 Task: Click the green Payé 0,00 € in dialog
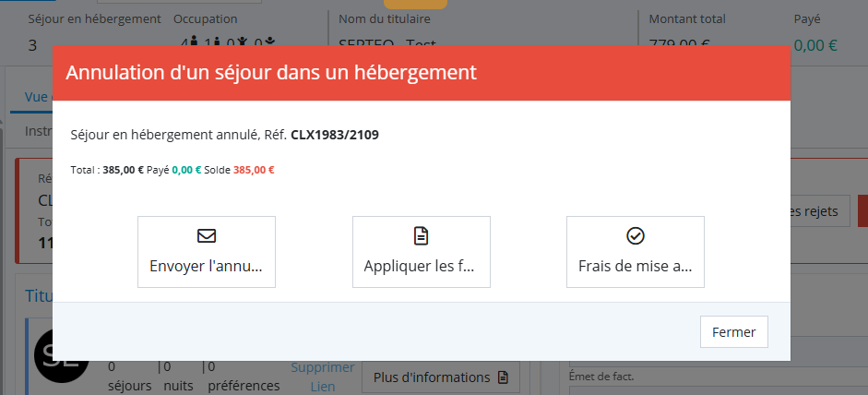(x=184, y=170)
